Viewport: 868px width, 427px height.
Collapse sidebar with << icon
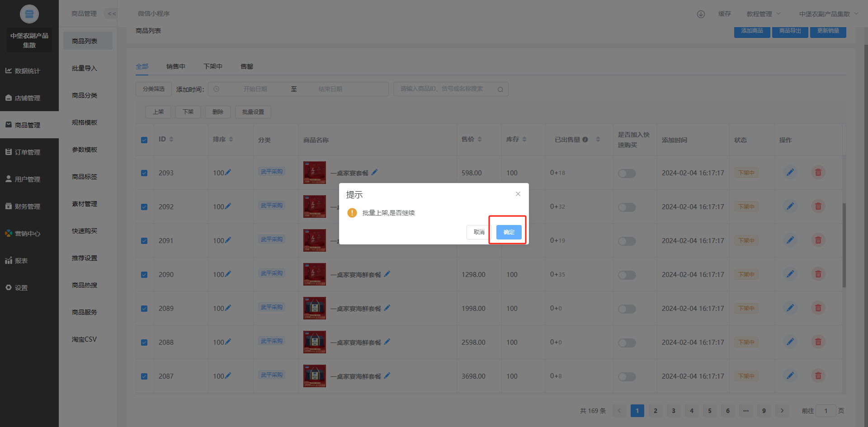click(x=112, y=14)
